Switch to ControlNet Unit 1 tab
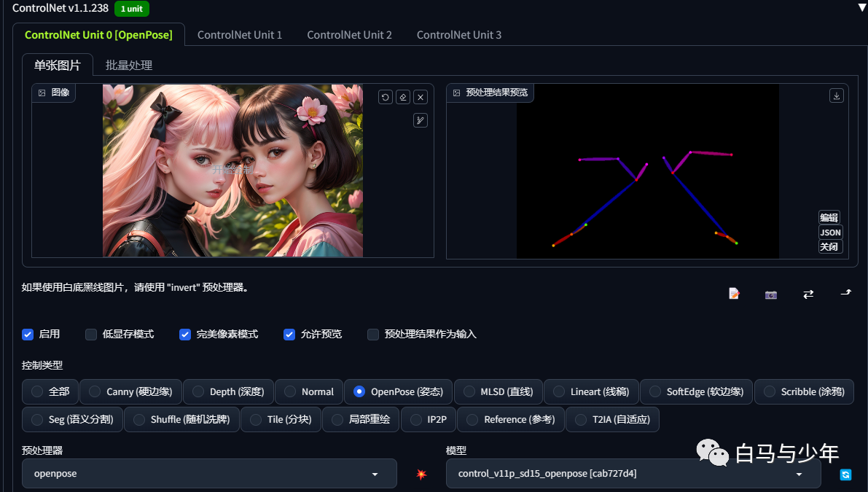The height and width of the screenshot is (492, 868). coord(240,35)
